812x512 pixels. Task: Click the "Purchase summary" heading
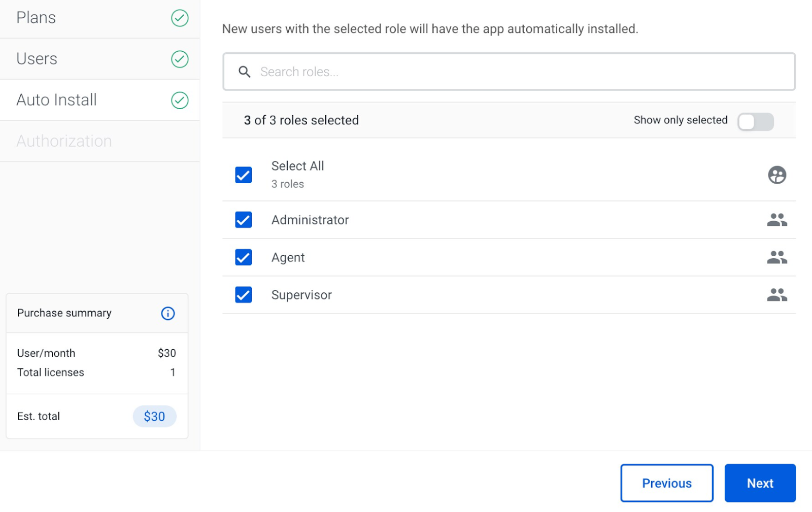coord(64,313)
